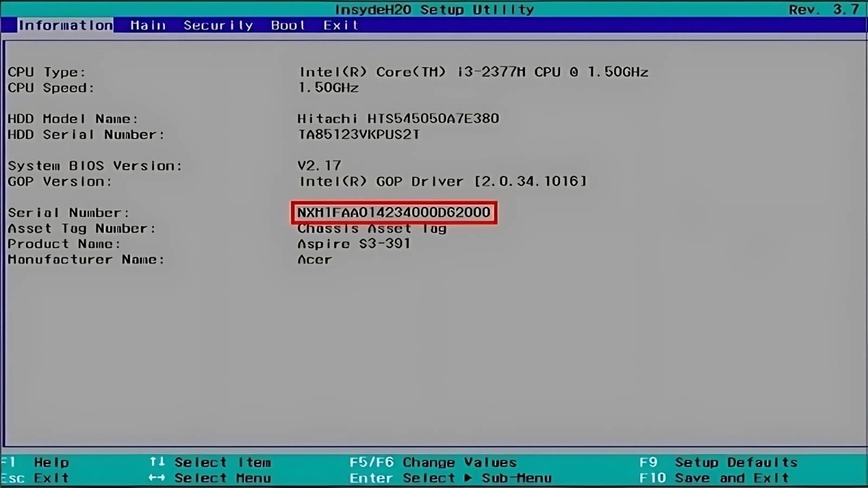Click the Enter Select Sub-Menu hint
The width and height of the screenshot is (868, 488).
tap(451, 478)
